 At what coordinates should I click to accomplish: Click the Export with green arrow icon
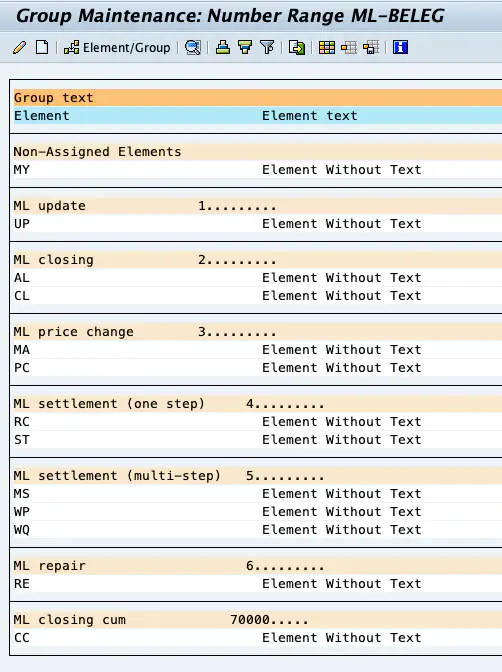[297, 47]
